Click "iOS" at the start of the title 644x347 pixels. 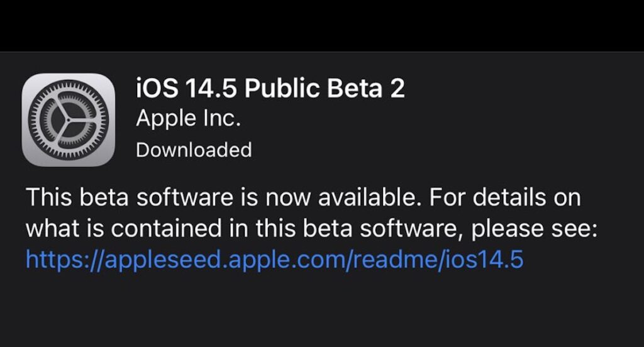coord(153,89)
